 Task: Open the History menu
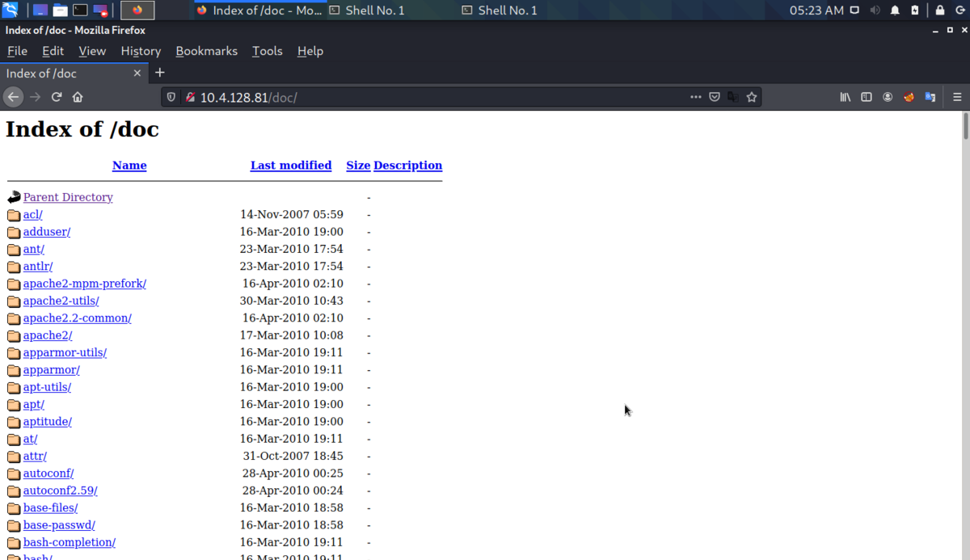coord(141,51)
